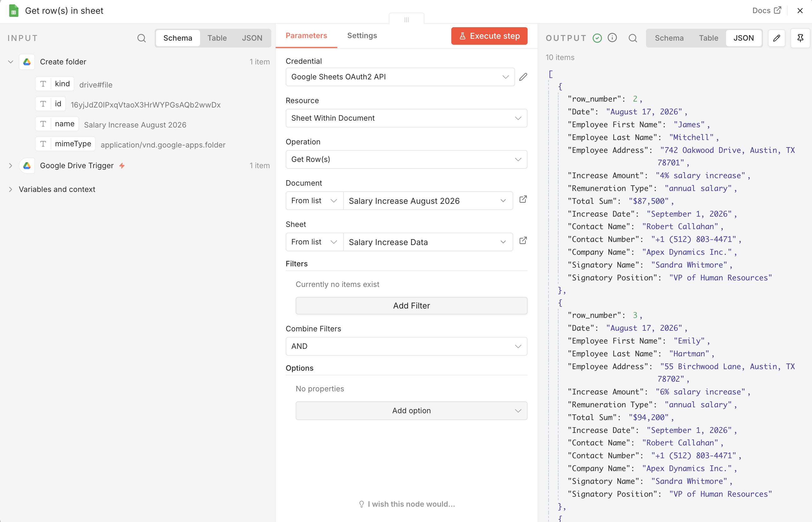Open the Operation dropdown
This screenshot has height=522, width=812.
click(x=406, y=159)
